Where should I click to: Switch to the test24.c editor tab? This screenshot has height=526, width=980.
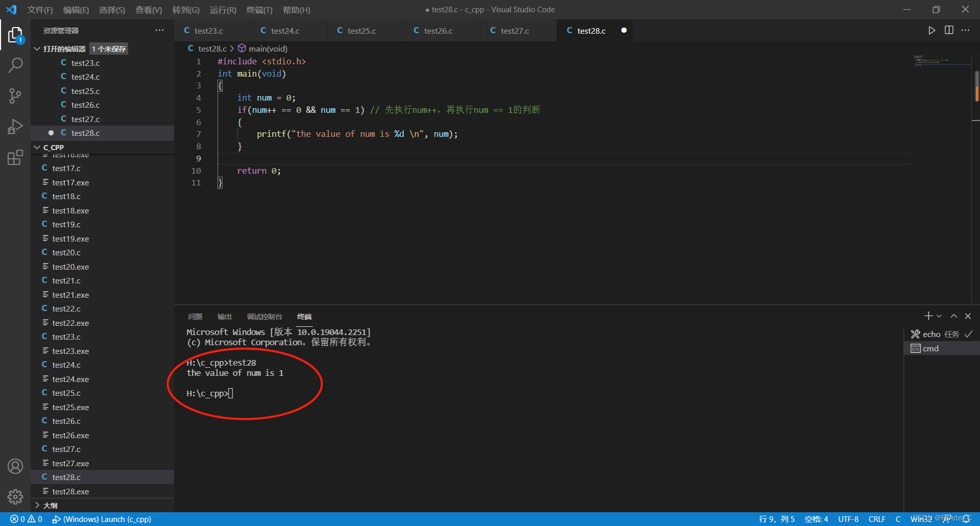[x=288, y=31]
